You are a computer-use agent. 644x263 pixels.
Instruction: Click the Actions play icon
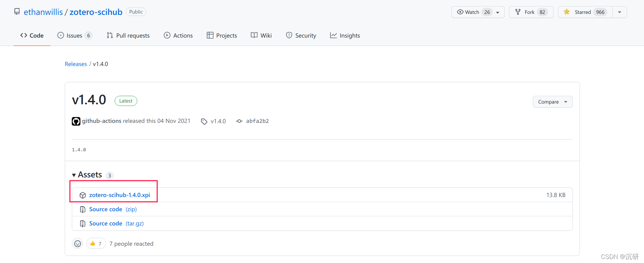click(167, 35)
